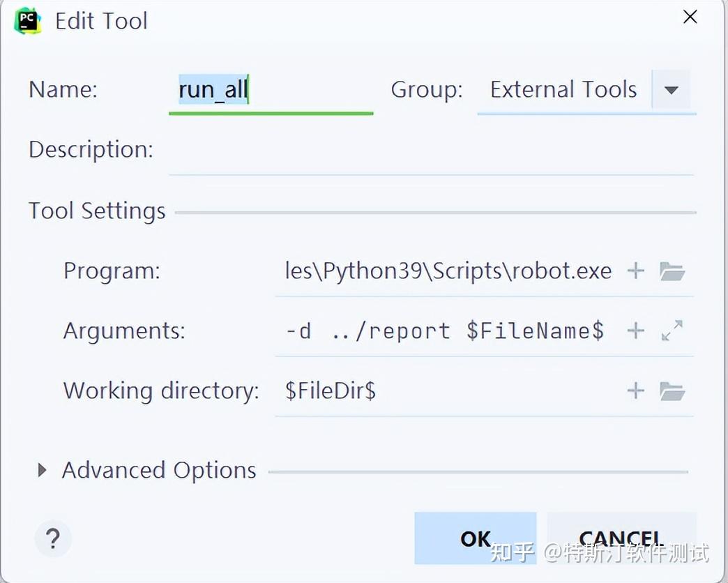Open the Group dropdown arrow
The image size is (728, 583).
[x=671, y=90]
